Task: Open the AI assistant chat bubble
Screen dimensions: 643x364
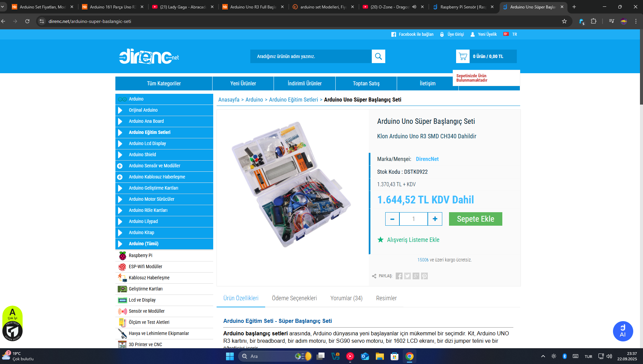Action: [623, 331]
